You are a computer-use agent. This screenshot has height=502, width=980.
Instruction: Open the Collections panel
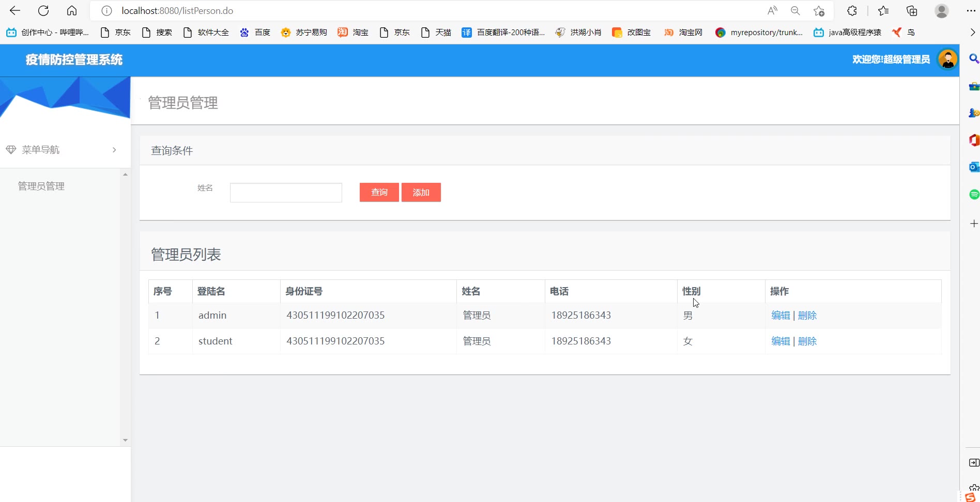pyautogui.click(x=912, y=11)
